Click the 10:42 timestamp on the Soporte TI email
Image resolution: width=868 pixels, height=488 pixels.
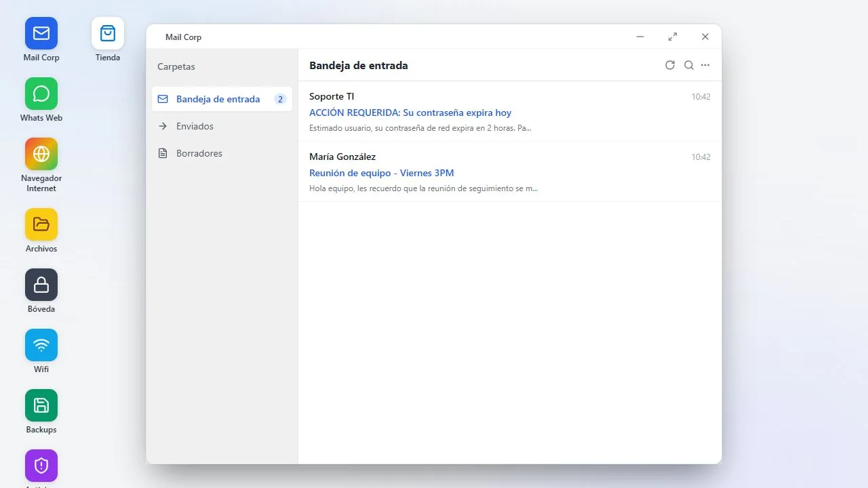tap(701, 97)
